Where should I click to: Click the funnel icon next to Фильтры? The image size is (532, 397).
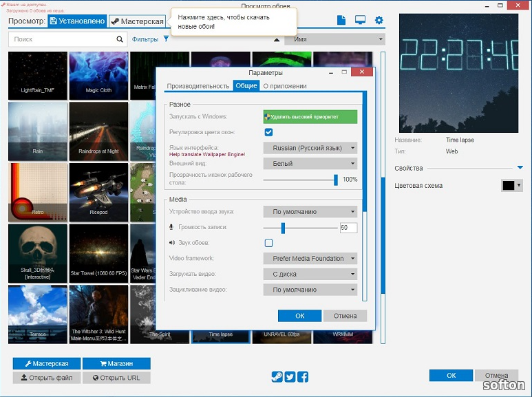point(166,39)
